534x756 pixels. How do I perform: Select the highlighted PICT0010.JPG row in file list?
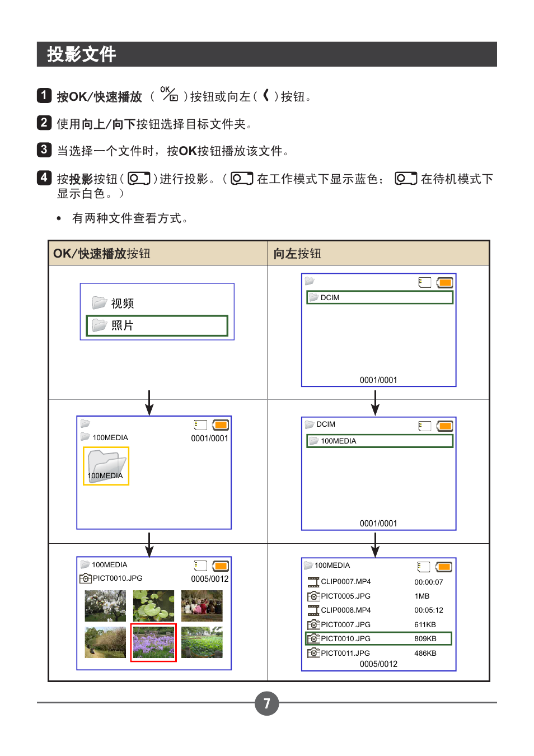378,638
